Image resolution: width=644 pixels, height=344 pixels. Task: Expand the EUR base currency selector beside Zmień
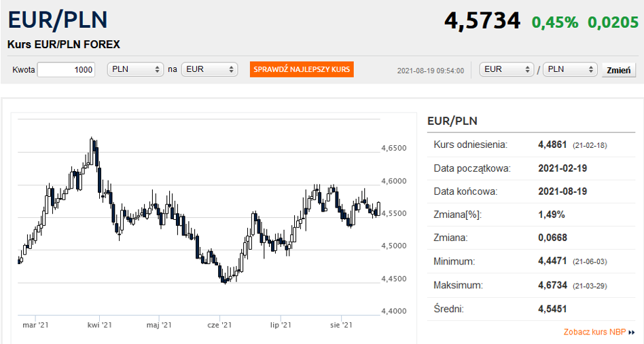(507, 69)
